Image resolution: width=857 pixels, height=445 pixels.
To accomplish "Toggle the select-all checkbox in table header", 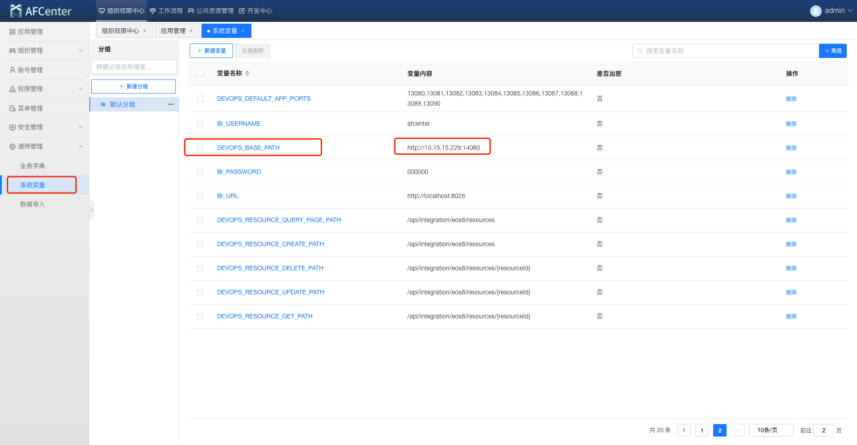I will pos(200,74).
